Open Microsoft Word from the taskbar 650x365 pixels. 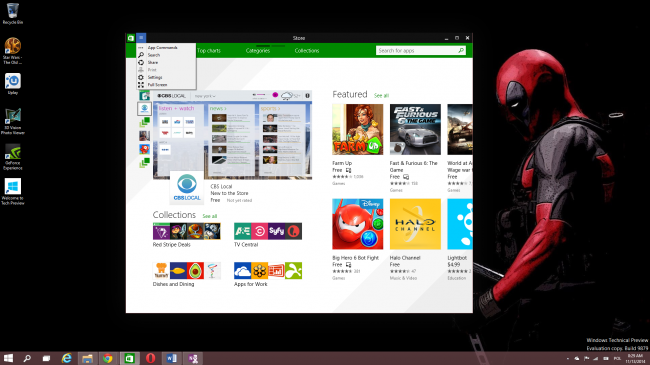point(172,358)
